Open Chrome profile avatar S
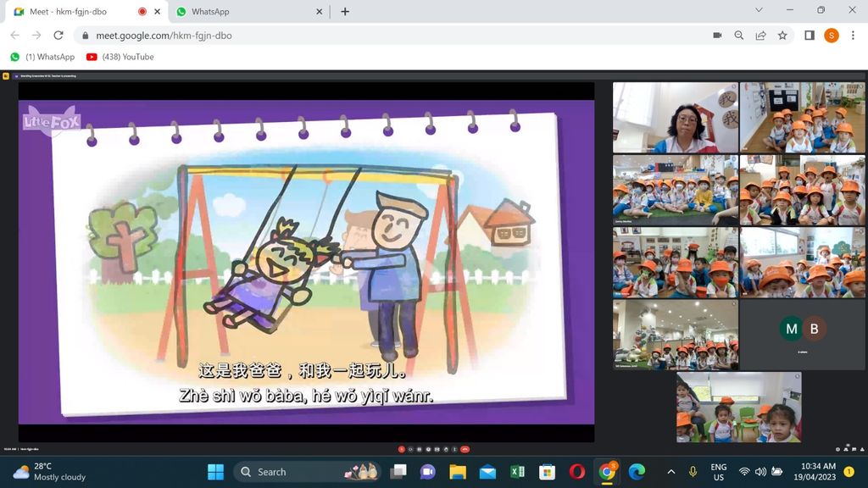Screen dimensions: 868x488 click(x=831, y=36)
